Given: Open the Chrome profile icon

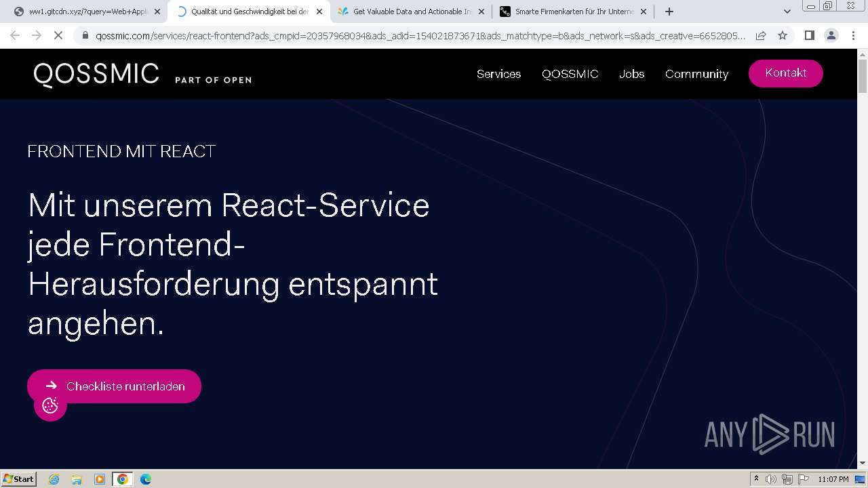Looking at the screenshot, I should [831, 35].
